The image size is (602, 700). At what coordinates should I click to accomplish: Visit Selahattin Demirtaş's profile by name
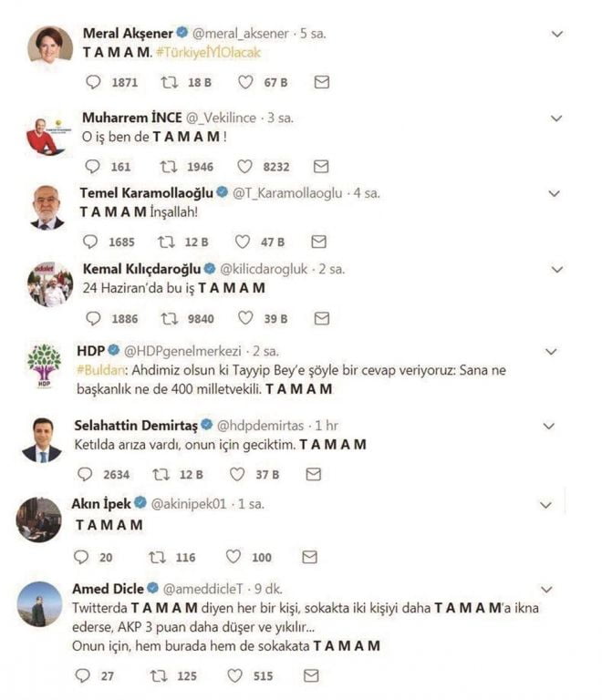coord(132,425)
